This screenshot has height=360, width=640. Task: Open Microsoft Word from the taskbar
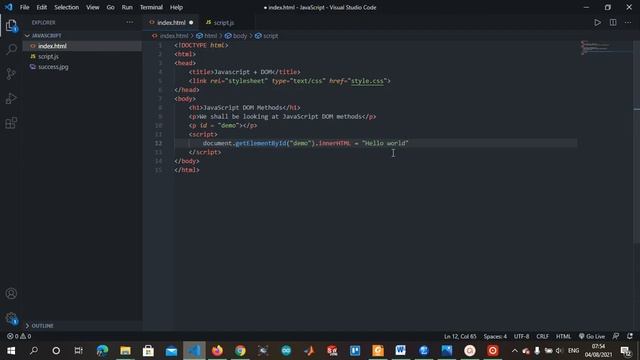pos(400,351)
